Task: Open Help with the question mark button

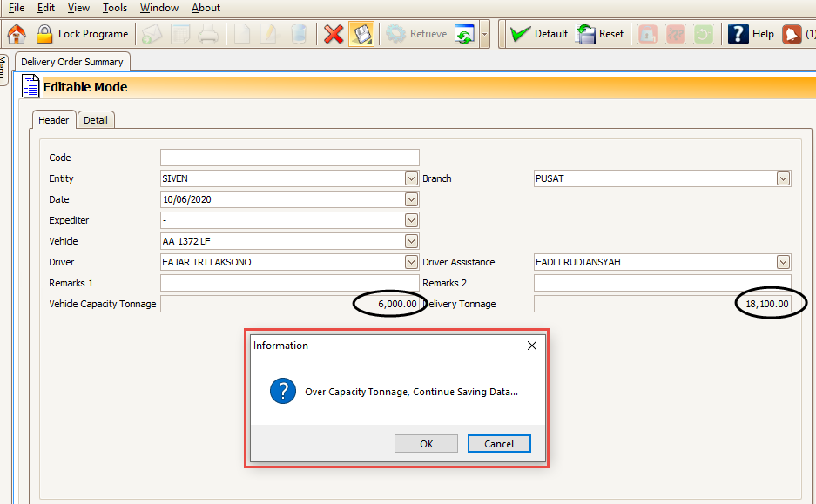Action: (x=751, y=34)
